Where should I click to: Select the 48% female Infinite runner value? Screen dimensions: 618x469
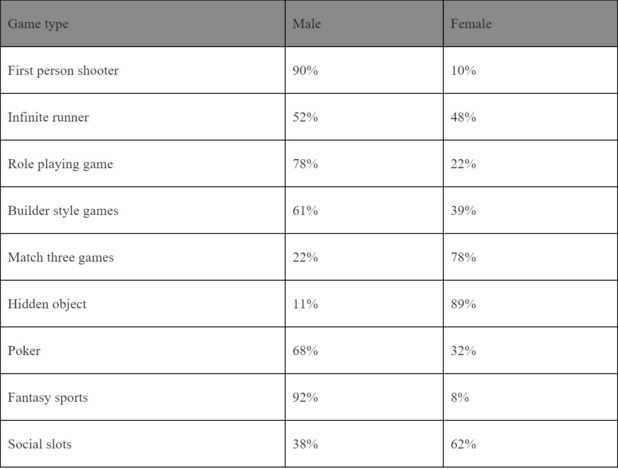463,117
